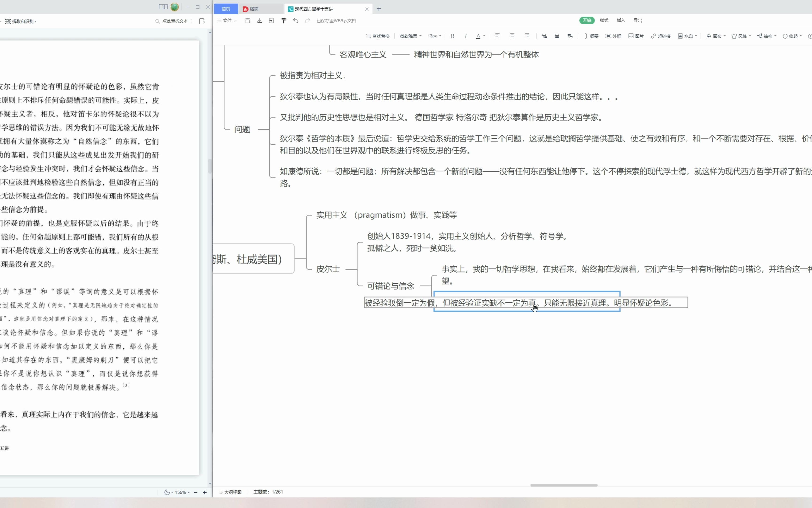Insert a sibling topic icon

click(x=557, y=36)
